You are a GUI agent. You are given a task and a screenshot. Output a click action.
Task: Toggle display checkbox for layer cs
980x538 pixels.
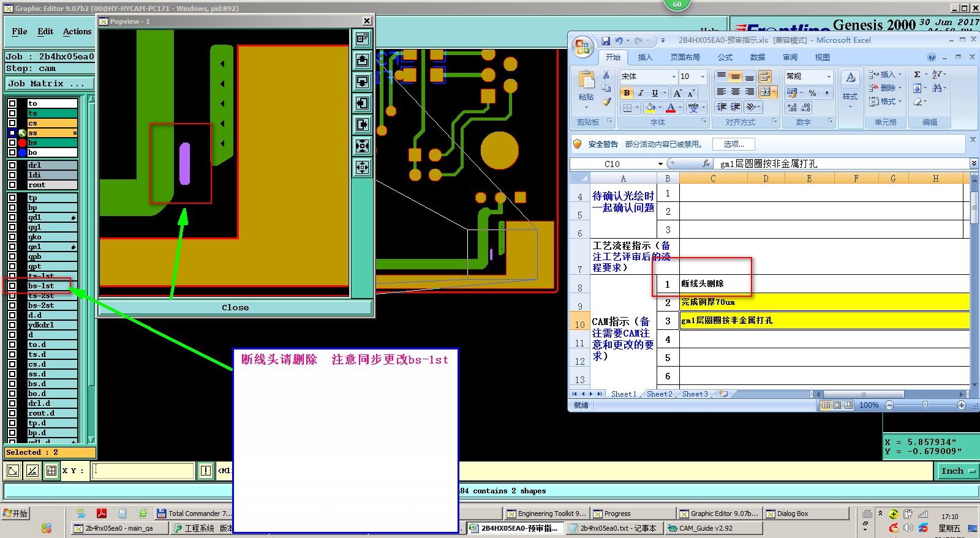click(12, 123)
